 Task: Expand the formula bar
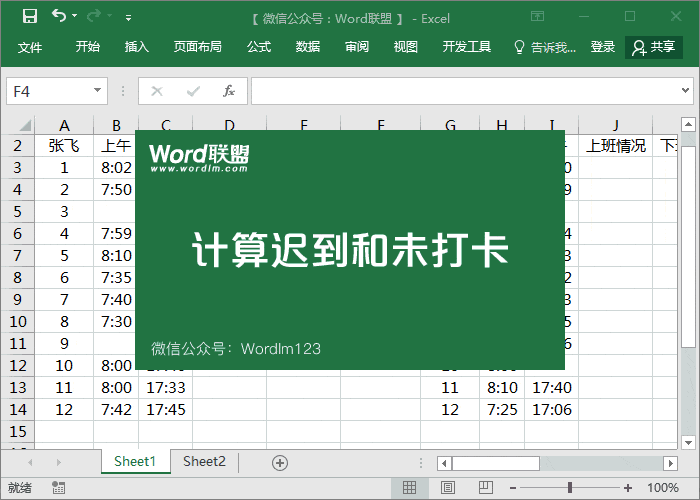[687, 91]
